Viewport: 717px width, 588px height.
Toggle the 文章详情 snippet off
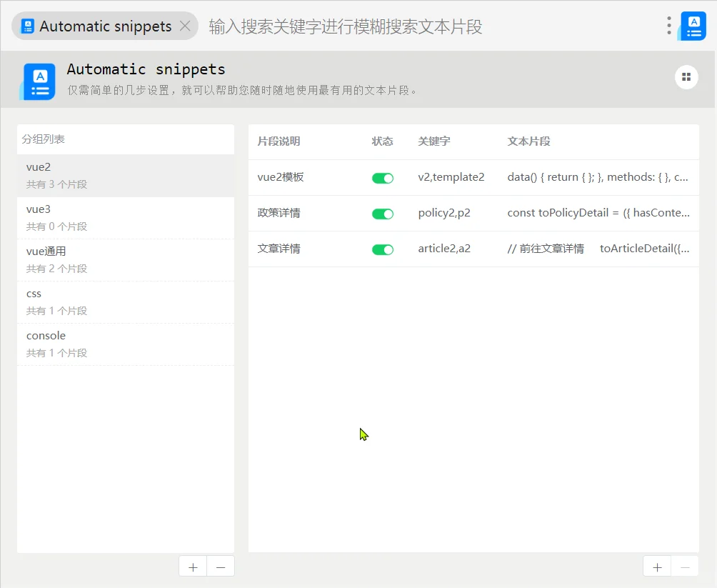[382, 249]
